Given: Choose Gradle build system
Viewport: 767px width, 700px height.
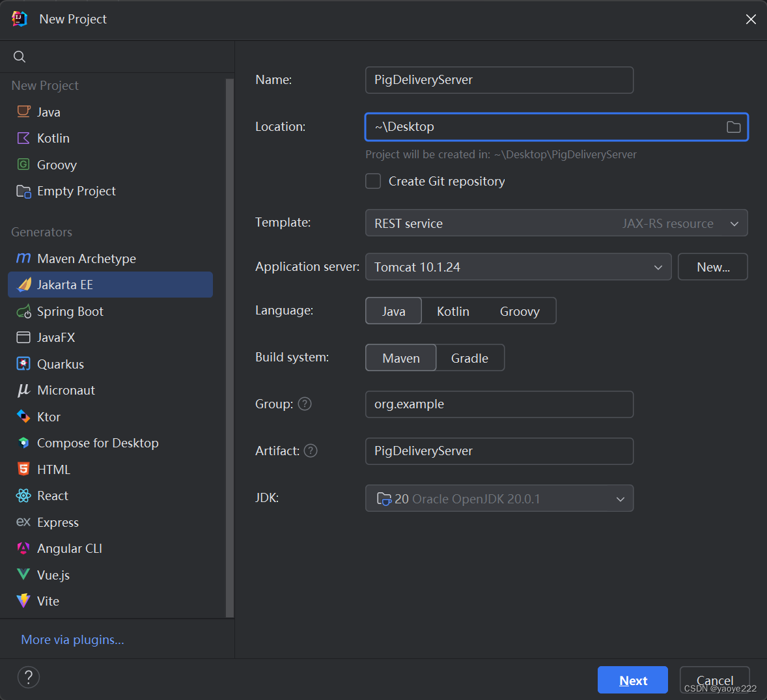Looking at the screenshot, I should 469,357.
